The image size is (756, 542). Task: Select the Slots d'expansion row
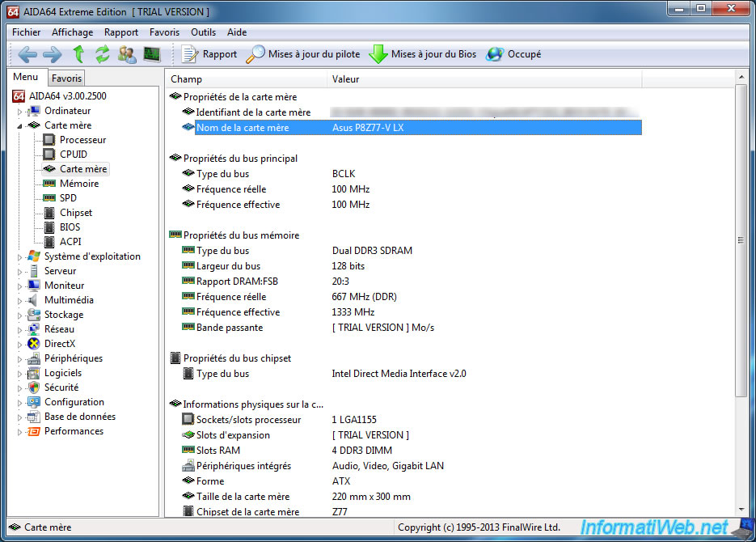point(412,435)
